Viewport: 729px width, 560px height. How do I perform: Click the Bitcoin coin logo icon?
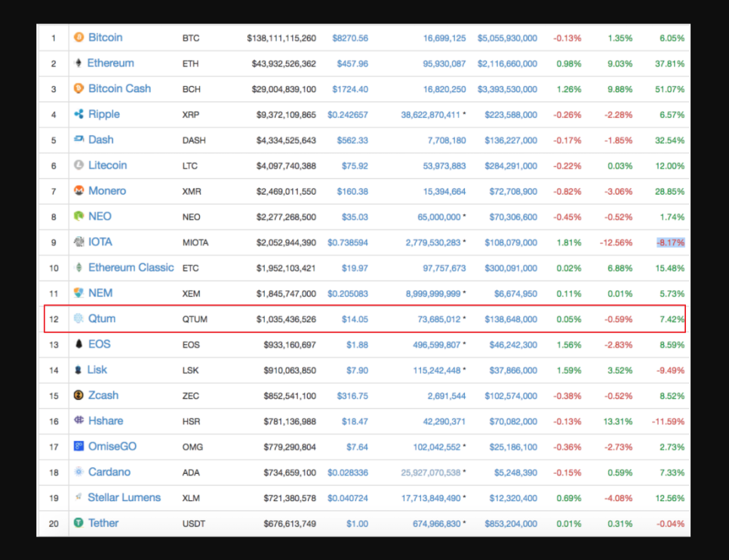[x=79, y=37]
